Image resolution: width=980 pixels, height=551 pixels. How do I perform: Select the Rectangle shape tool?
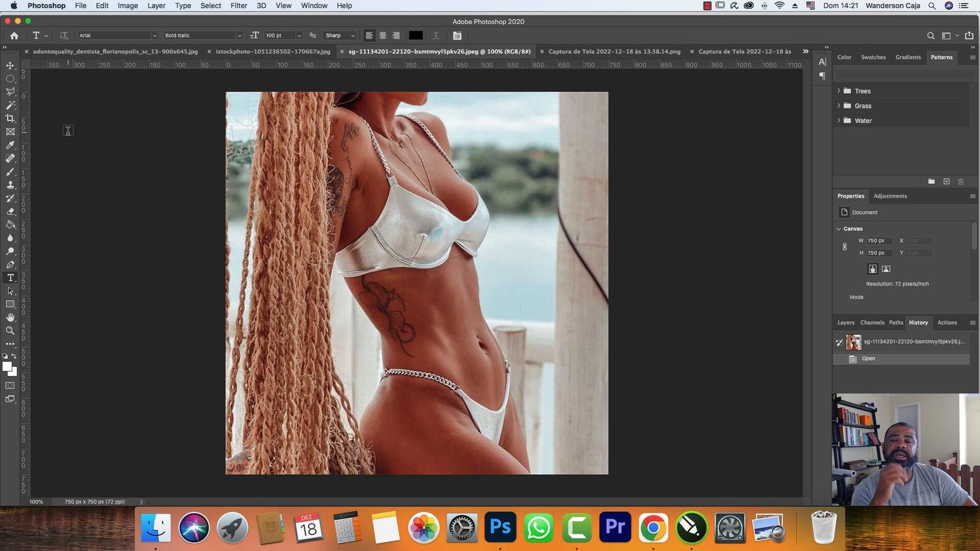pos(10,304)
